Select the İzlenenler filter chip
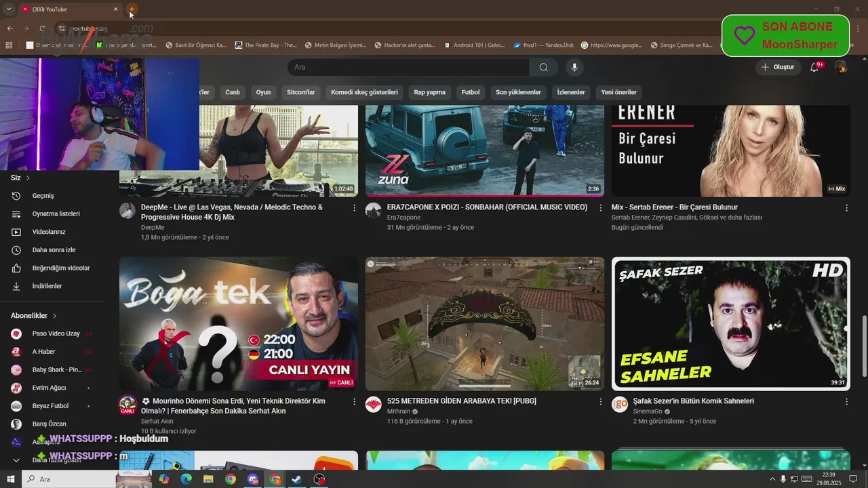The height and width of the screenshot is (488, 868). (x=571, y=92)
